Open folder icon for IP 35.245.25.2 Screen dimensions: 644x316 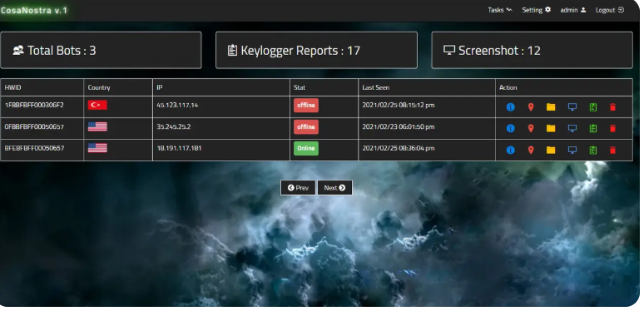551,128
